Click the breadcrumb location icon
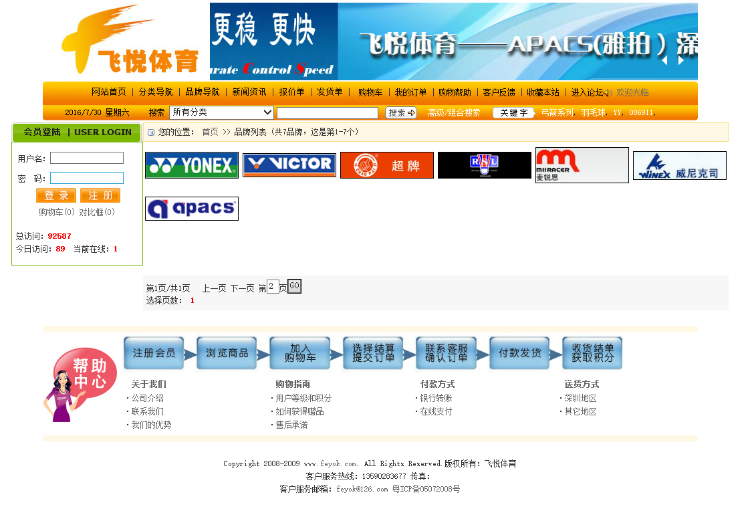The width and height of the screenshot is (750, 527). coord(151,132)
